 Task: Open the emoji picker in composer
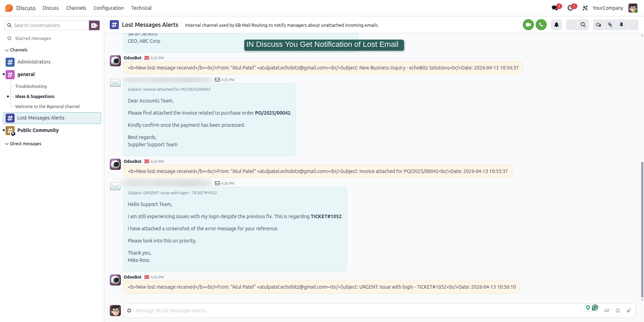(x=618, y=311)
